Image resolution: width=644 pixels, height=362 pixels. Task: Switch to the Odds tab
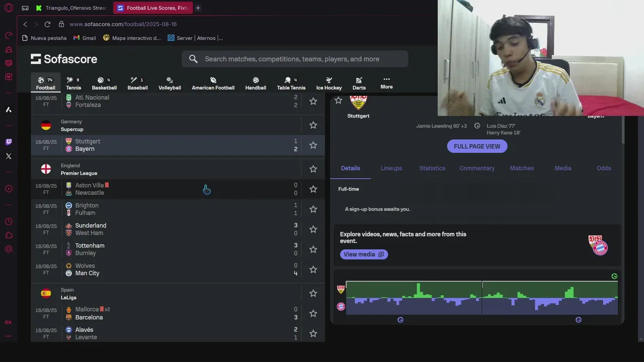coord(604,168)
